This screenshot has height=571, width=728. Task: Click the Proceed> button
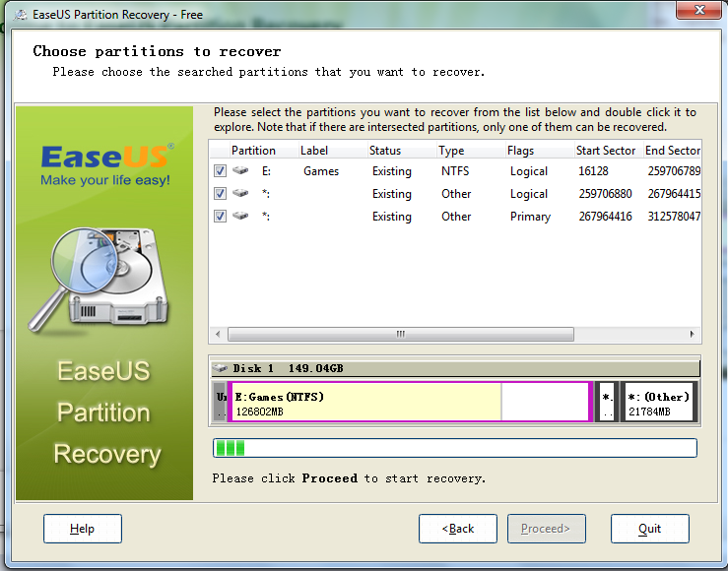tap(546, 529)
